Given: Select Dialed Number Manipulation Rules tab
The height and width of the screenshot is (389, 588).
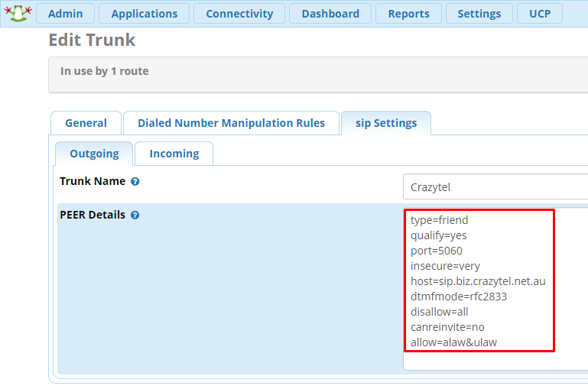Looking at the screenshot, I should pos(231,123).
